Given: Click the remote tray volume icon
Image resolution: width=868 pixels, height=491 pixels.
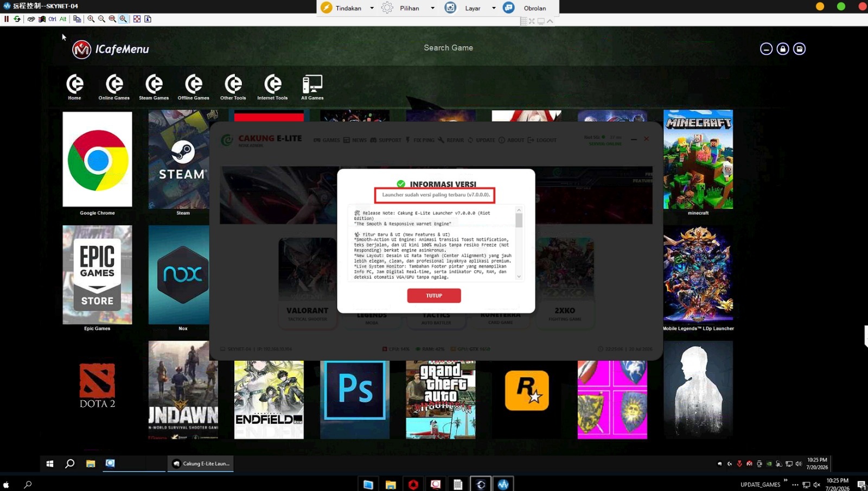Looking at the screenshot, I should pos(799,464).
